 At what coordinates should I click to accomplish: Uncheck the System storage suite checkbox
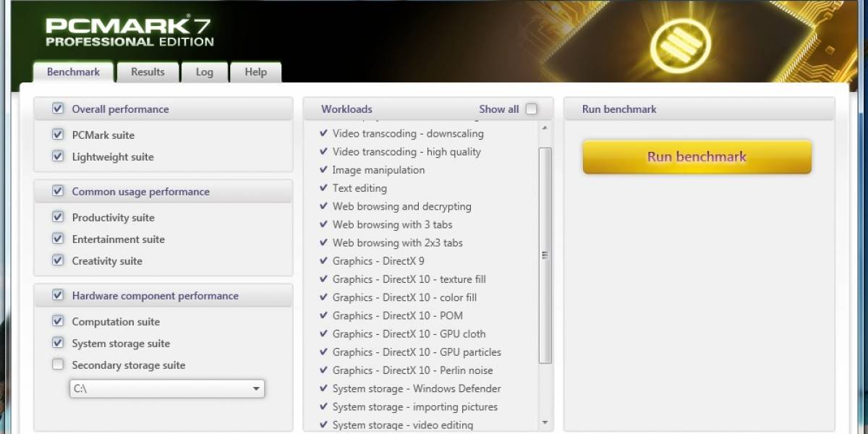[x=58, y=344]
